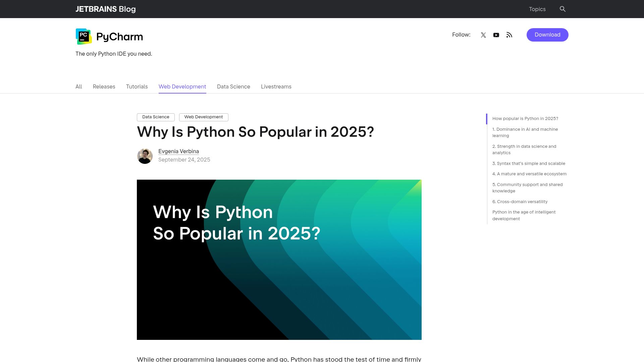Open author Evgenia Verbina's profile link
The image size is (644, 362).
178,152
